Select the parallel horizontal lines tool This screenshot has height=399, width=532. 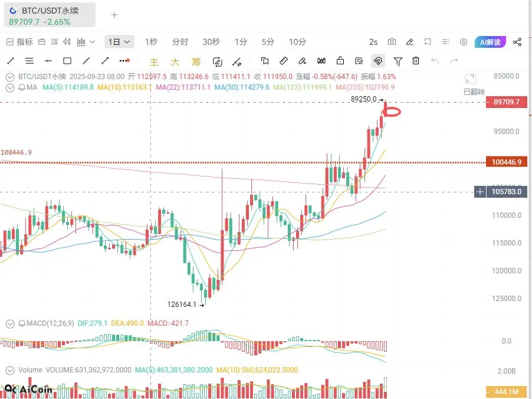(29, 61)
